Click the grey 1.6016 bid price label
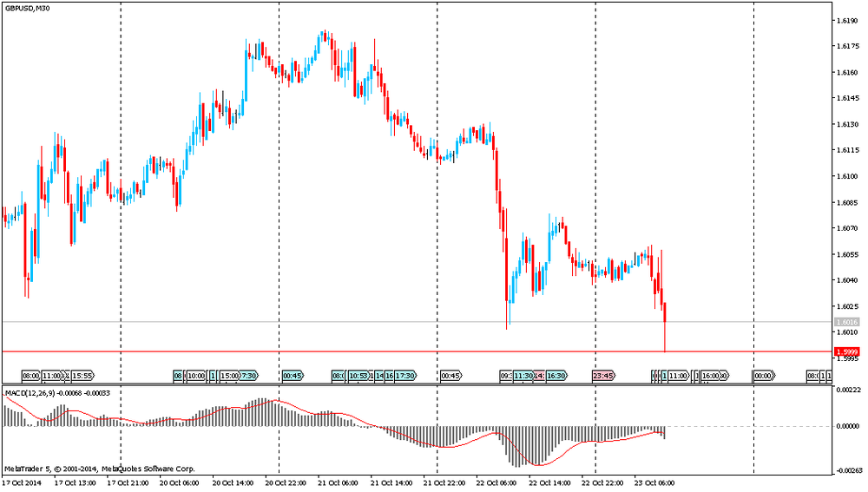 tap(847, 322)
